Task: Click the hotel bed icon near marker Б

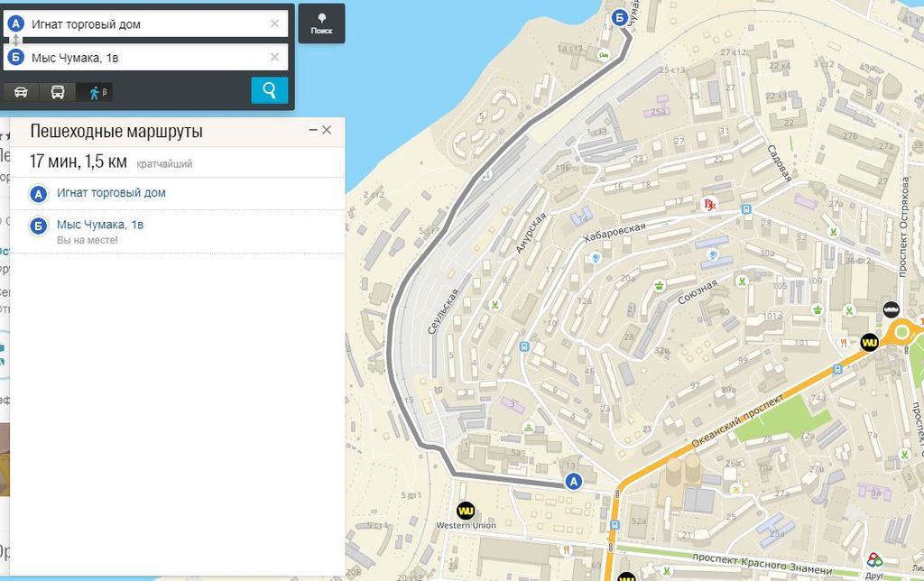Action: (x=604, y=55)
